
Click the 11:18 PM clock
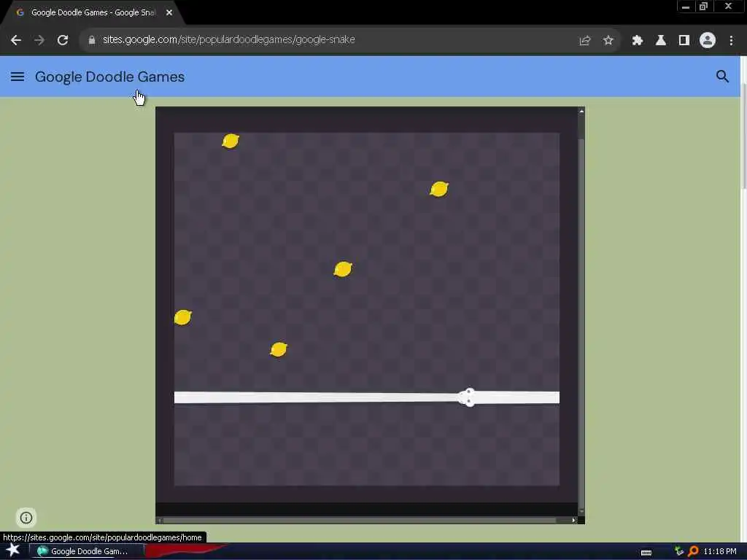[x=720, y=551]
